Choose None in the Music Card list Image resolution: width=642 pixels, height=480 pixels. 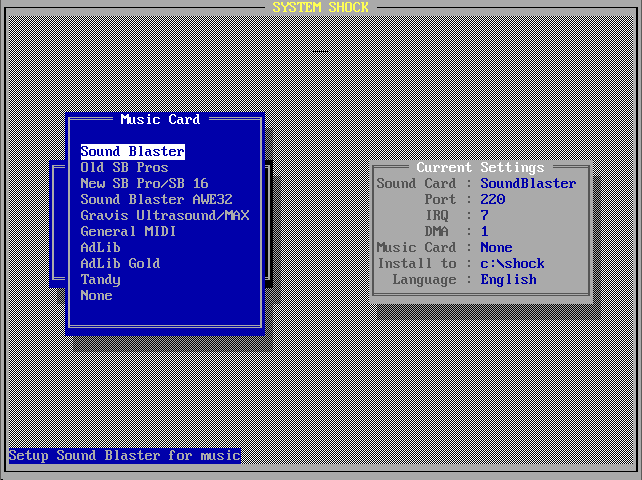tap(96, 296)
